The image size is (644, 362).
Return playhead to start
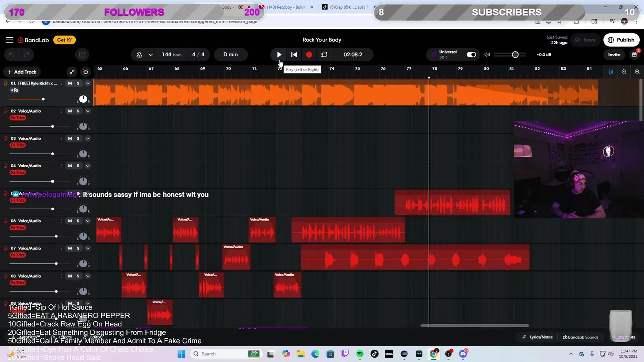click(x=294, y=54)
